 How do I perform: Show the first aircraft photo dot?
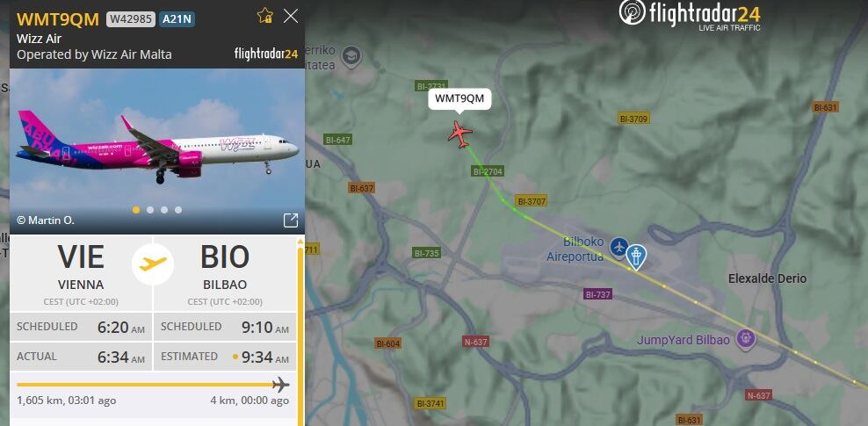(x=136, y=210)
